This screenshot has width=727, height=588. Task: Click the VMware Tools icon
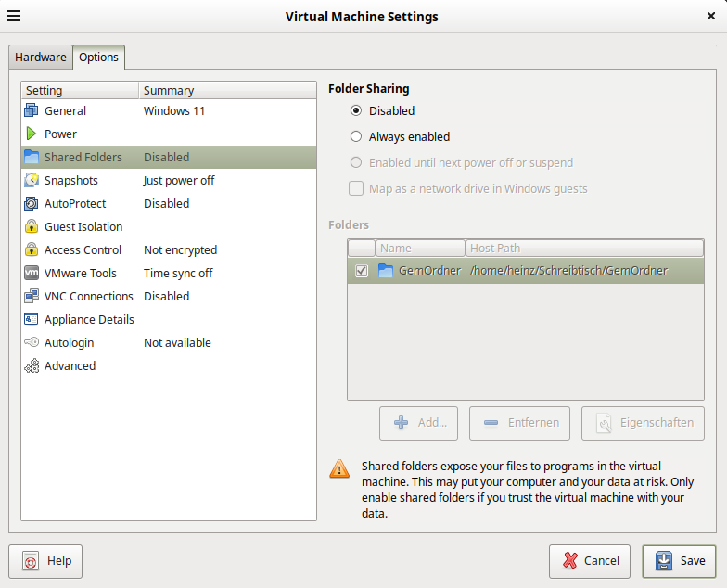tap(32, 273)
